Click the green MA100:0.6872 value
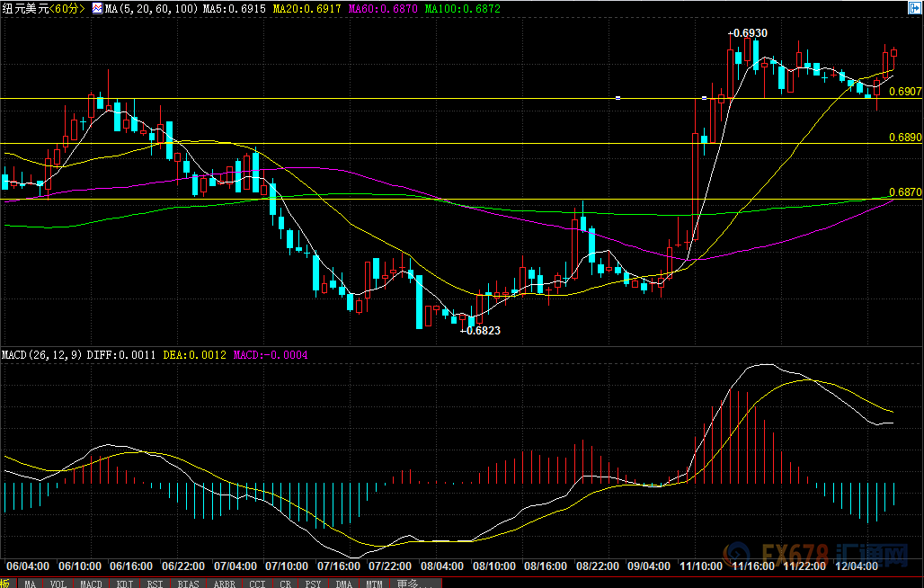 tap(462, 9)
